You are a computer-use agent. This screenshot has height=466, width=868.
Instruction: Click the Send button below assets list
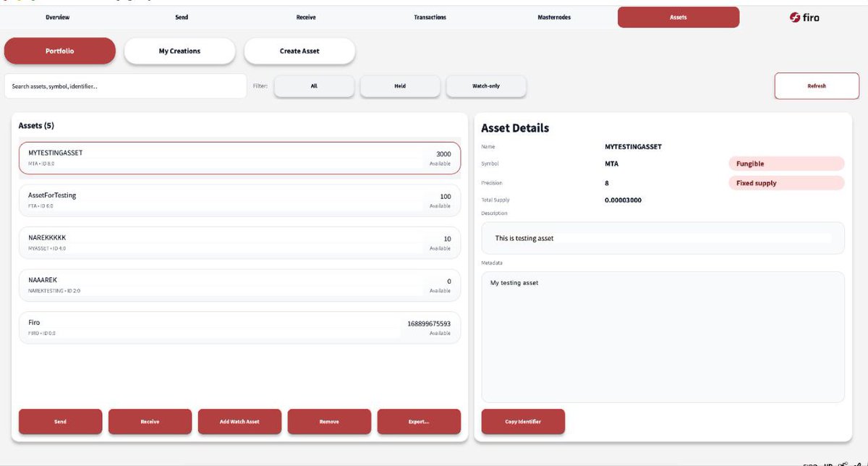(60, 422)
